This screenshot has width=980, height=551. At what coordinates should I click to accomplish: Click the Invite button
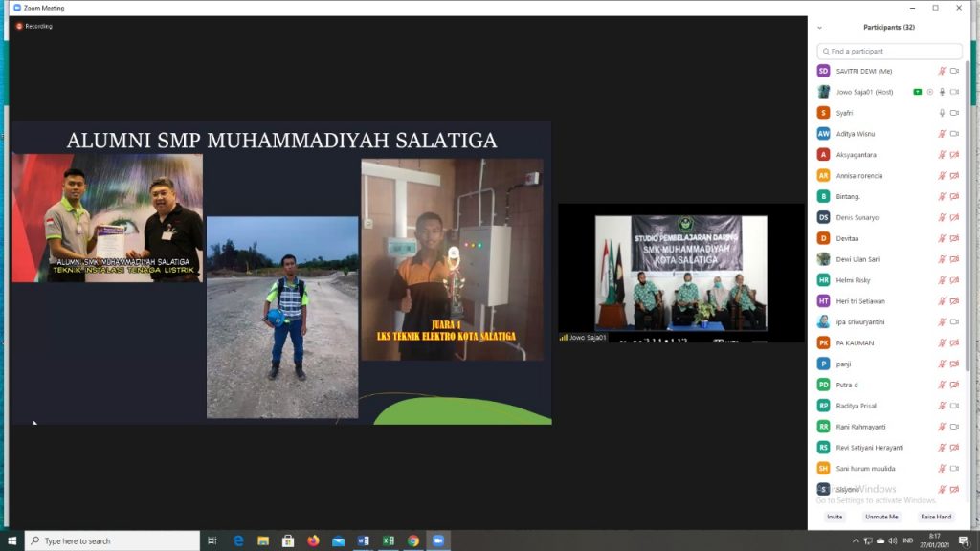pyautogui.click(x=835, y=517)
